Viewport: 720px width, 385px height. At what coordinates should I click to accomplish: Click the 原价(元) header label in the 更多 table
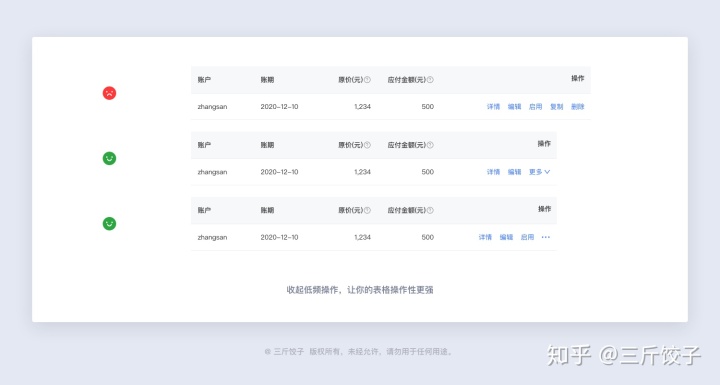[351, 145]
